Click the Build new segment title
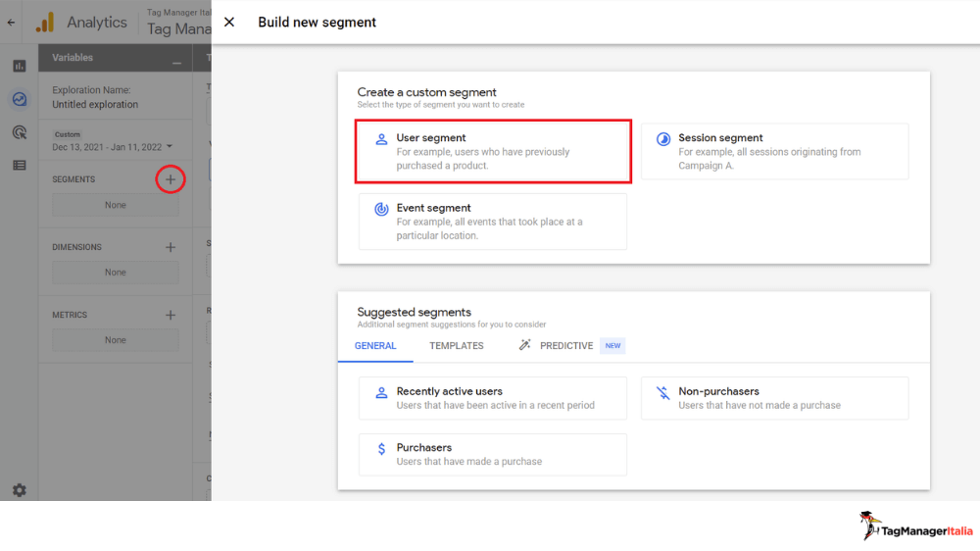This screenshot has width=980, height=551. pos(317,22)
